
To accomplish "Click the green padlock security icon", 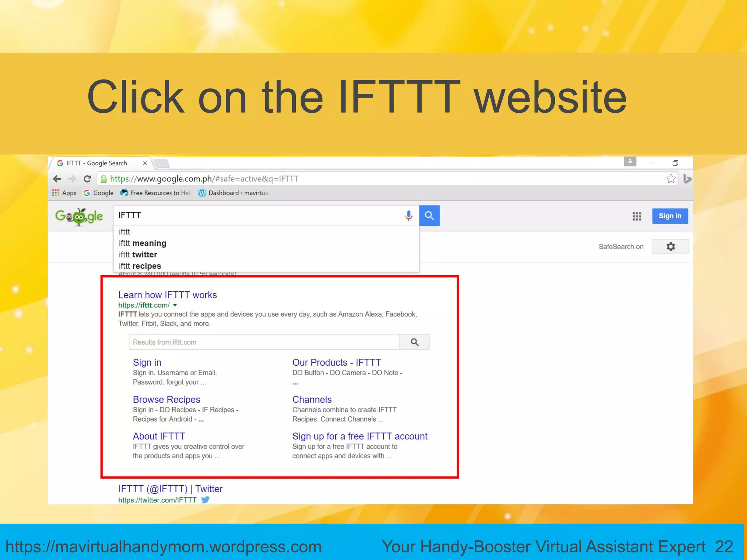I will pyautogui.click(x=104, y=179).
